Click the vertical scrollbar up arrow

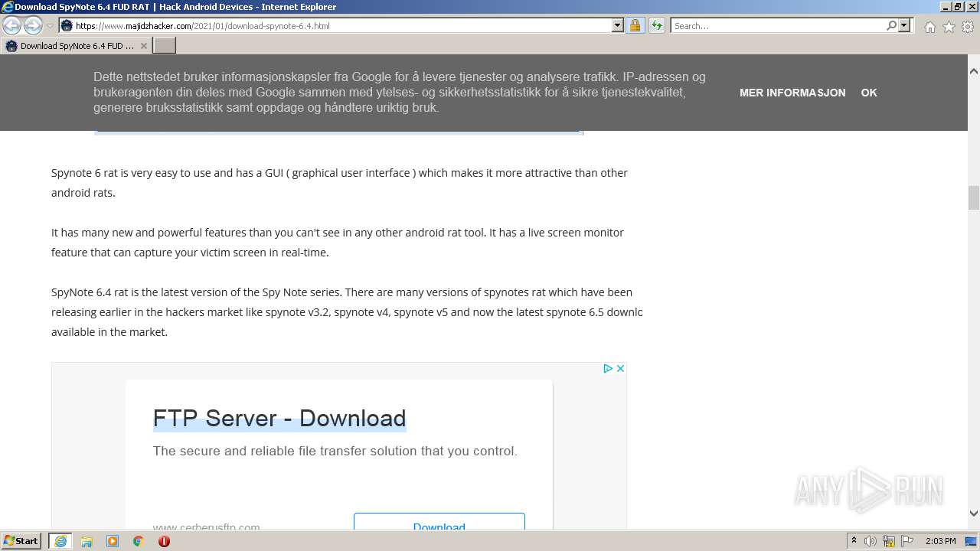coord(973,71)
